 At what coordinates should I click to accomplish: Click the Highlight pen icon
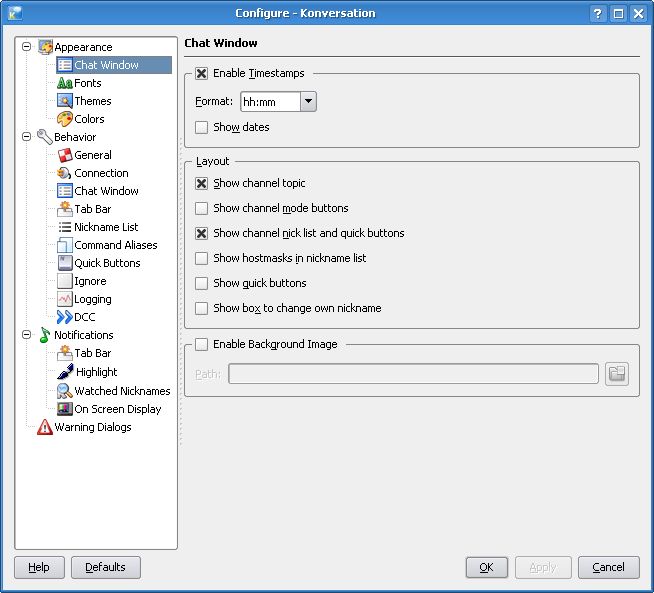pos(65,372)
